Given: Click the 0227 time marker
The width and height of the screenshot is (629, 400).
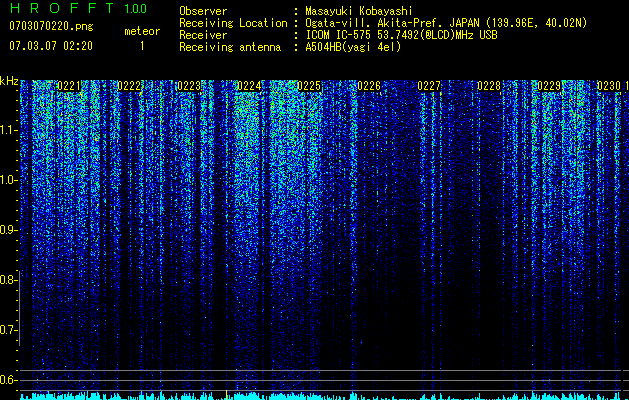Looking at the screenshot, I should [x=429, y=86].
